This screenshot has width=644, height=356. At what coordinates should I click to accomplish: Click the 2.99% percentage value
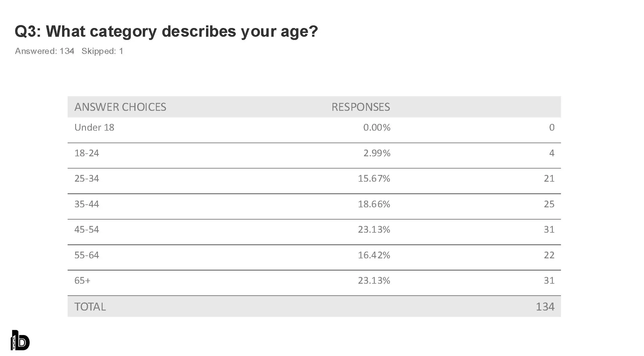point(376,153)
